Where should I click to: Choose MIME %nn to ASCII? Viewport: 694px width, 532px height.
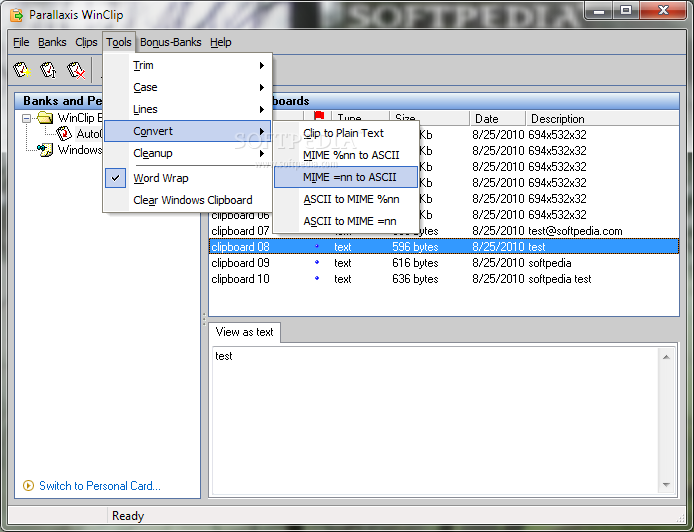[x=346, y=155]
